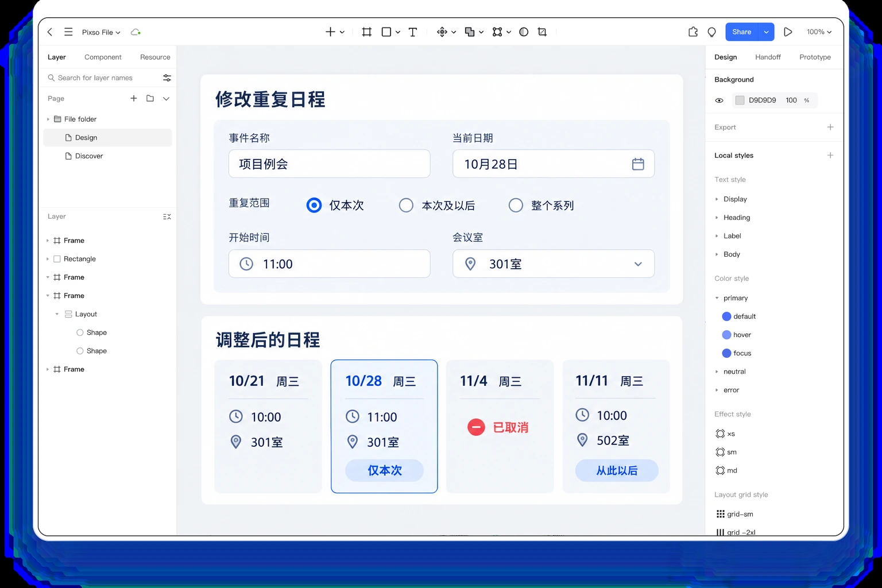Open the Pixso File name dropdown

coord(101,32)
